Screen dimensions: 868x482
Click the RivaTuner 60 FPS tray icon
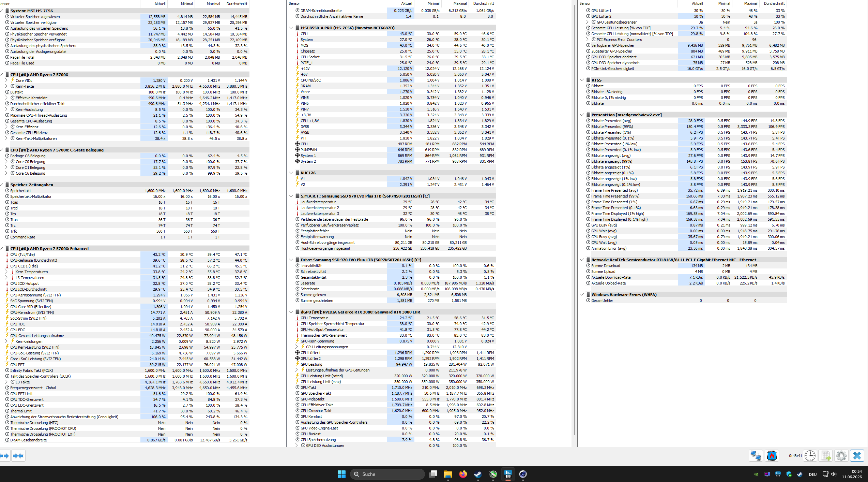point(767,474)
